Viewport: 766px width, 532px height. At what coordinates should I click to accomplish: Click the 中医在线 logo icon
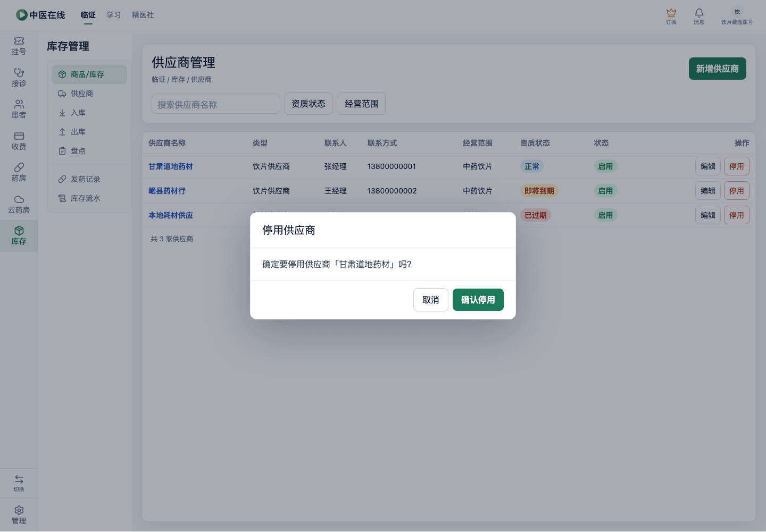tap(22, 15)
